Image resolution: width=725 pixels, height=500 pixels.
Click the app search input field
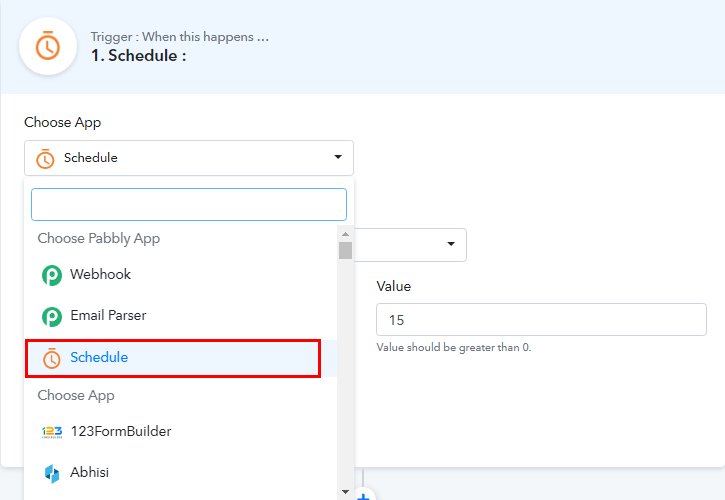pos(189,204)
